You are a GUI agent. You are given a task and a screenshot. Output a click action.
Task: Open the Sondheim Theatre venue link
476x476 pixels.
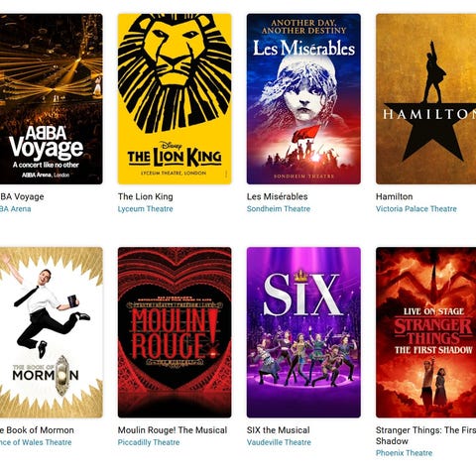click(279, 209)
